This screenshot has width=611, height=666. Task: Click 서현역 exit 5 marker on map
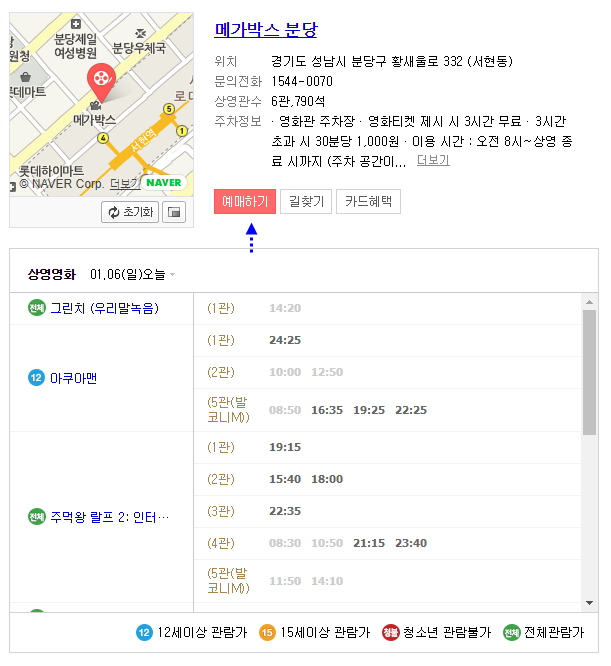169,109
